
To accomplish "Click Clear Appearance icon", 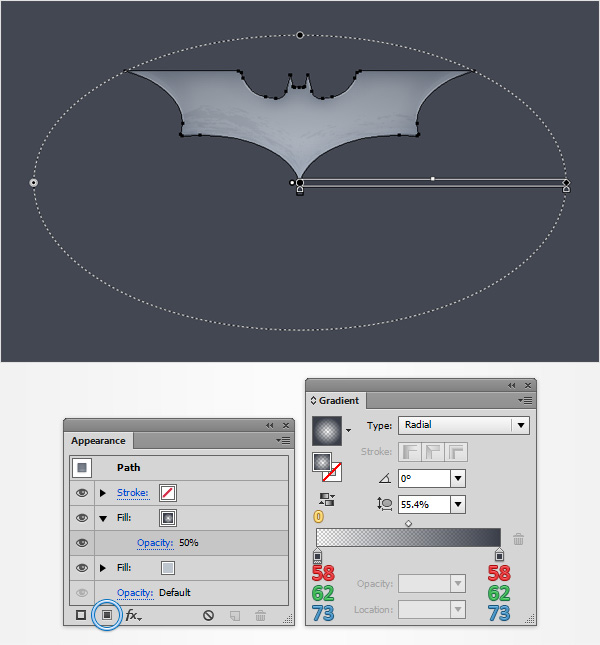I will tap(208, 615).
